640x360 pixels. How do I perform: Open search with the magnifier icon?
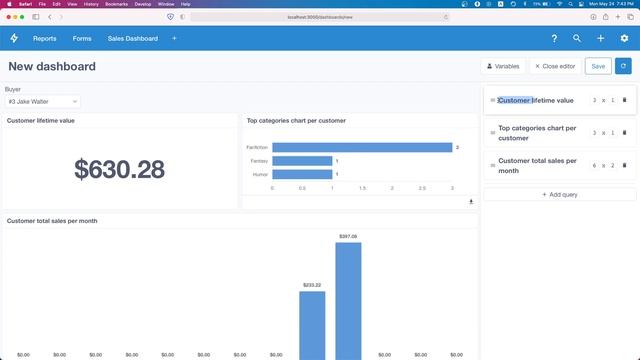[x=577, y=38]
